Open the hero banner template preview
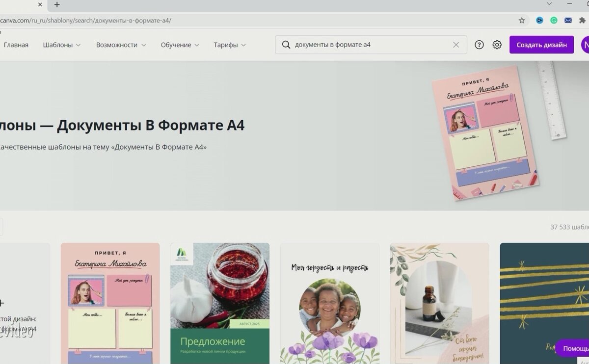Image resolution: width=589 pixels, height=364 pixels. point(485,134)
